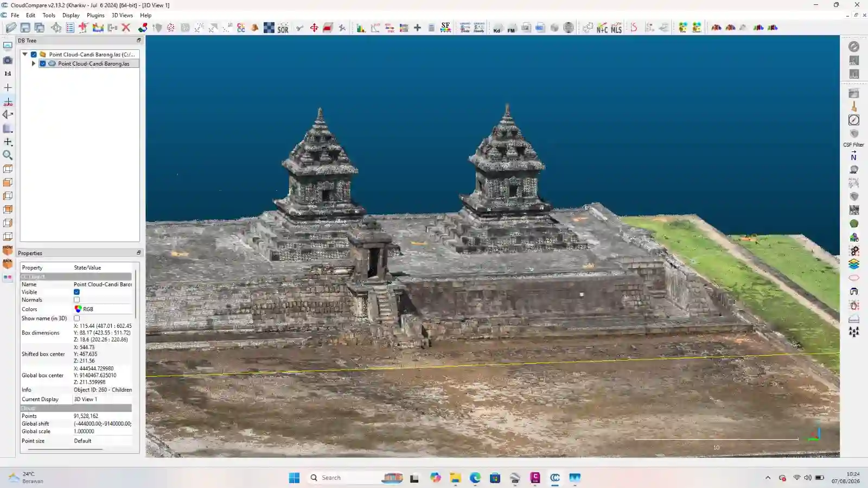Click the taskbar Search box
Viewport: 868px width, 488px height.
pos(355,478)
